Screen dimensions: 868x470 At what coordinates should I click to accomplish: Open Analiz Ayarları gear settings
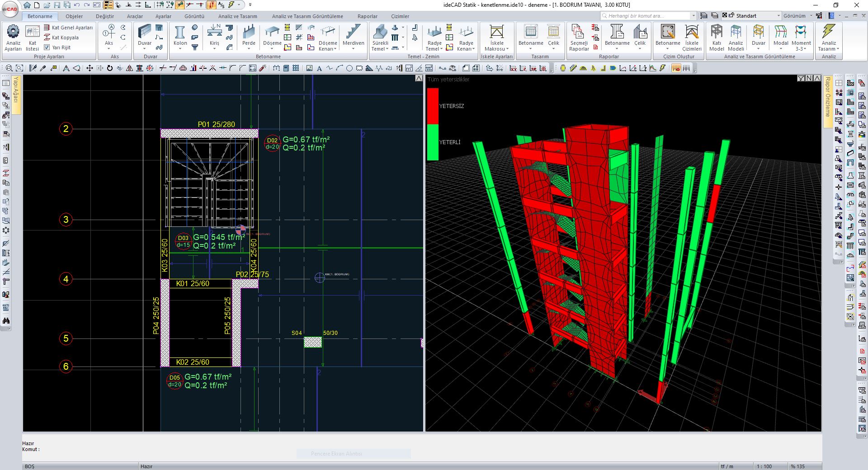pos(13,38)
